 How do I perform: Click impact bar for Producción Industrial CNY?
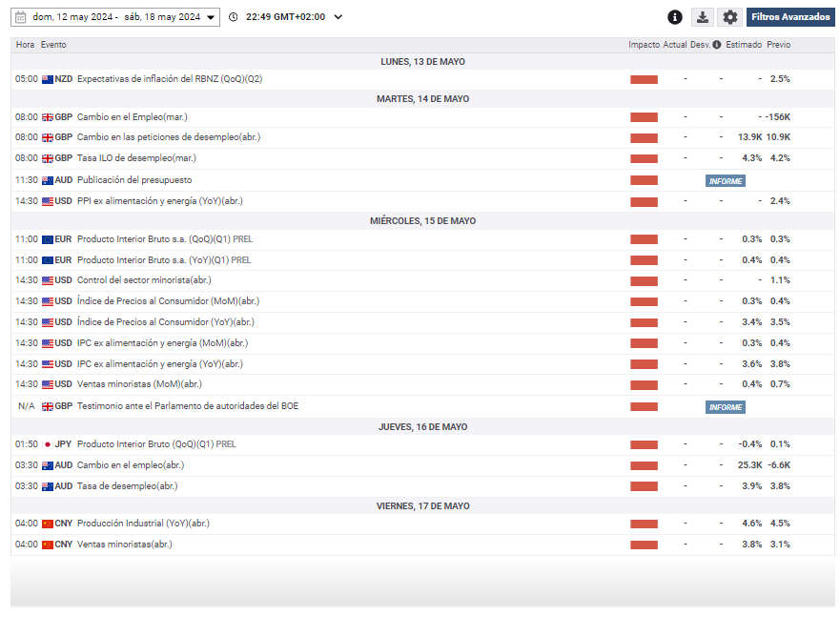pos(644,524)
